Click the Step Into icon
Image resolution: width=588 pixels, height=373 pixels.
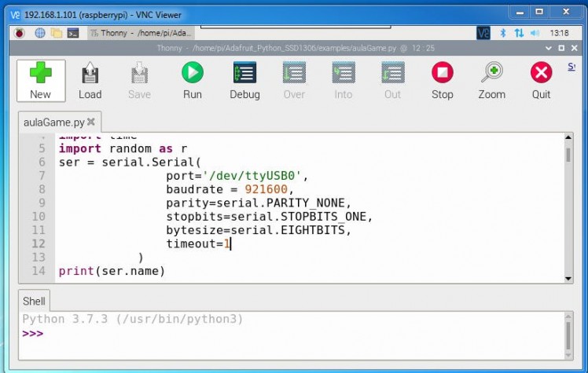[343, 81]
